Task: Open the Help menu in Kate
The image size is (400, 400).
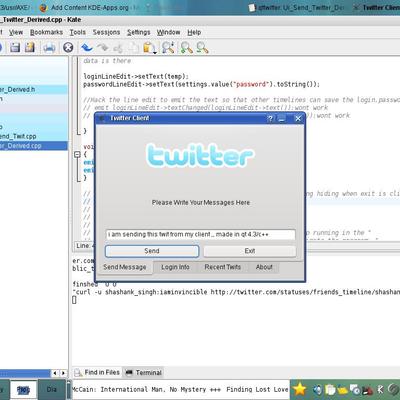Action: (x=194, y=32)
